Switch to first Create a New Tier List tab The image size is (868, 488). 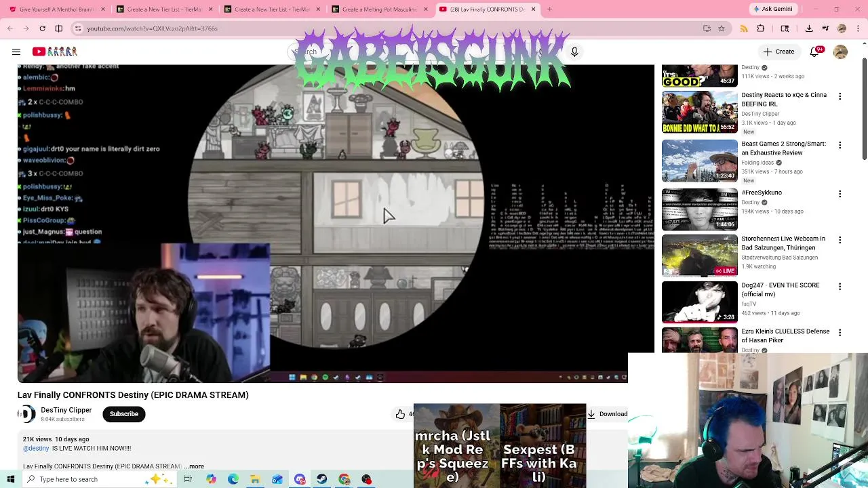click(165, 9)
